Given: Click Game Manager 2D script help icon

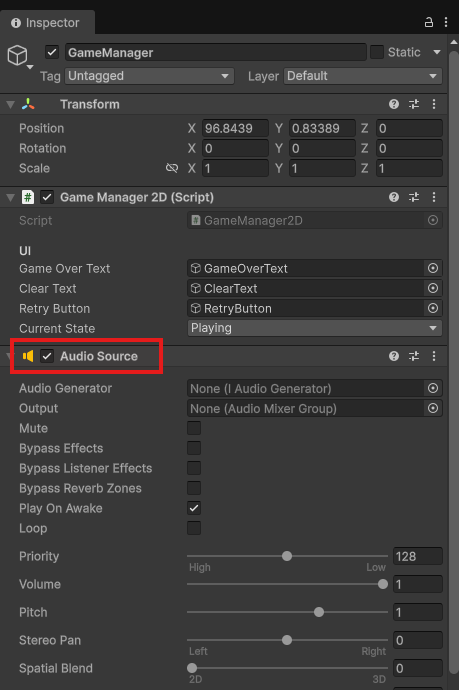Looking at the screenshot, I should point(394,197).
